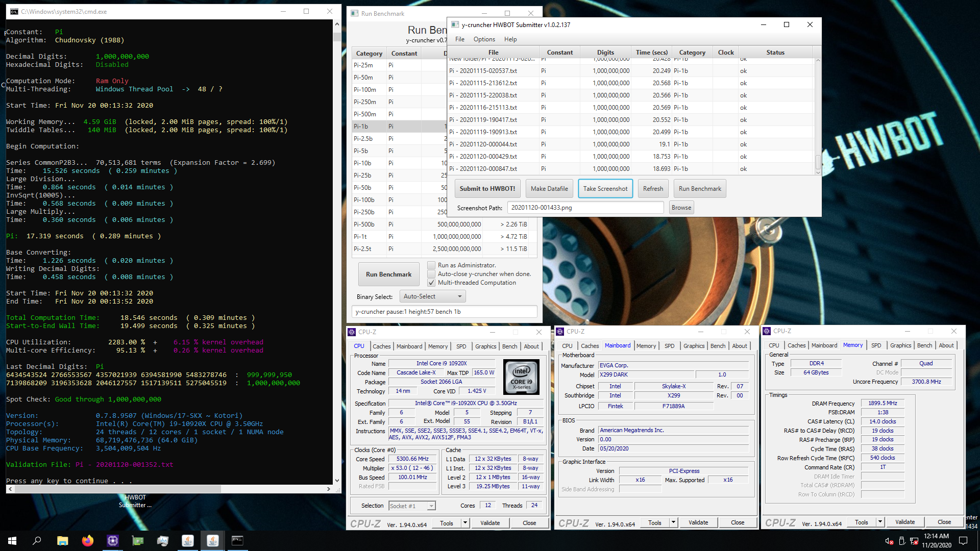Image resolution: width=980 pixels, height=551 pixels.
Task: Expand Tools arrow in Memory CPU-Z window
Action: point(880,522)
